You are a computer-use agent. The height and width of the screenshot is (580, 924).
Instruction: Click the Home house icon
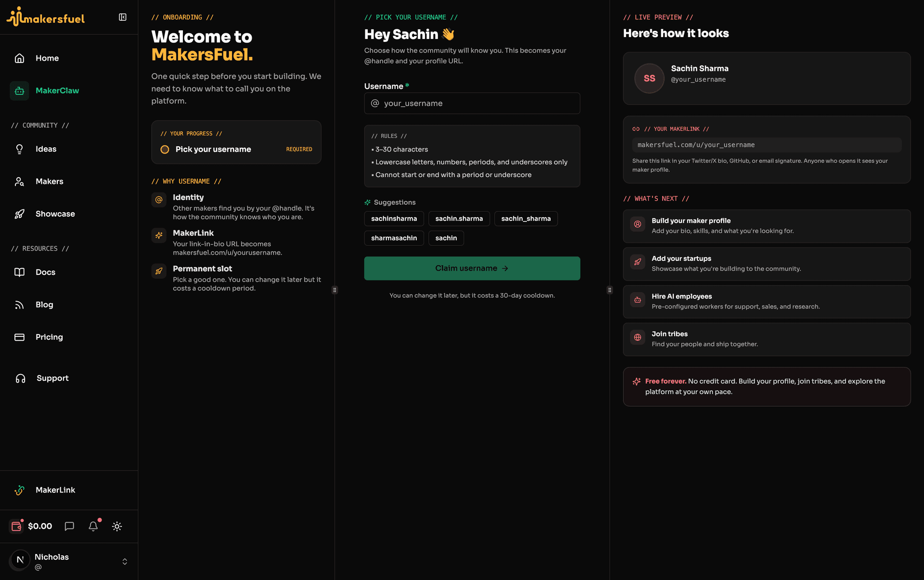tap(19, 58)
